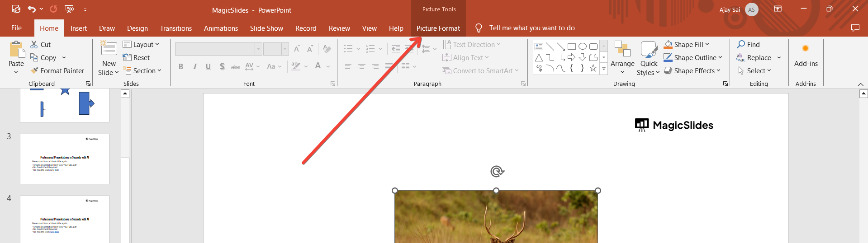The width and height of the screenshot is (868, 243).
Task: Click Add-ins button
Action: point(806,55)
